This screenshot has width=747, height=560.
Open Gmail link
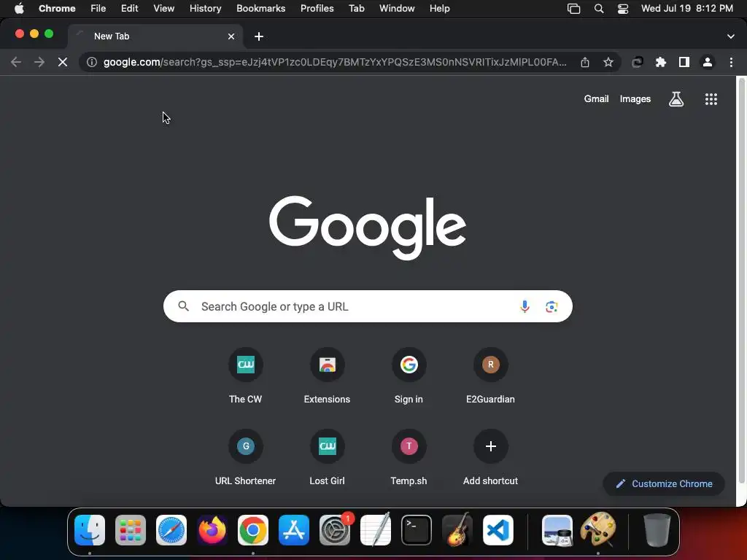[597, 99]
